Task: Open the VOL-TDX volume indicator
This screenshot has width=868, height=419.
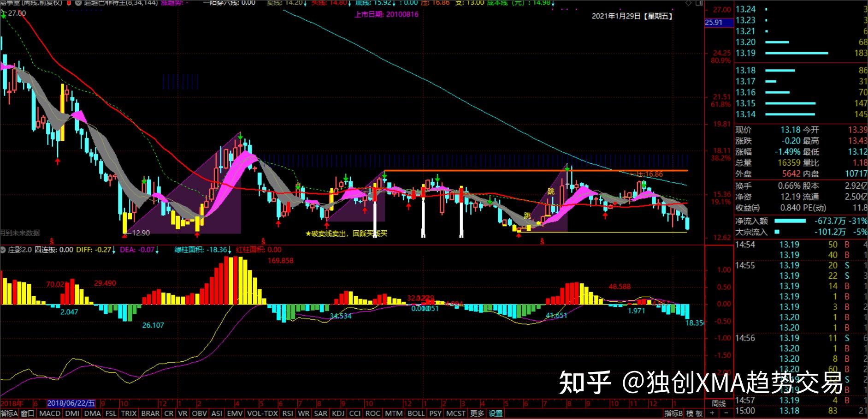Action: coord(262,413)
